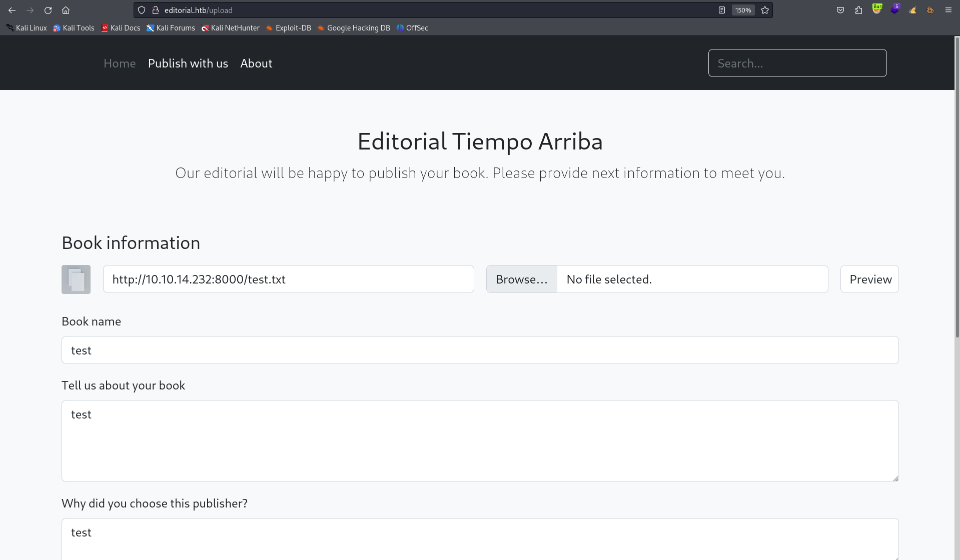Bookmark this page with the star icon
This screenshot has width=960, height=560.
click(765, 10)
